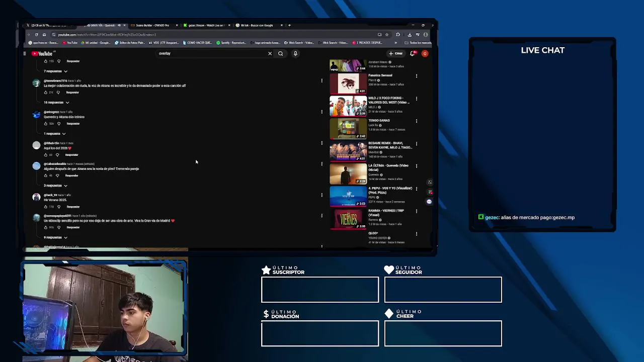Click the browser address bar
The width and height of the screenshot is (644, 362).
[216, 35]
